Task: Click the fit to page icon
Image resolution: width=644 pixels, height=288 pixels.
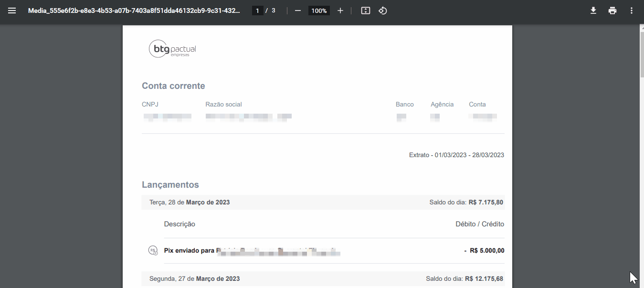Action: (x=366, y=11)
